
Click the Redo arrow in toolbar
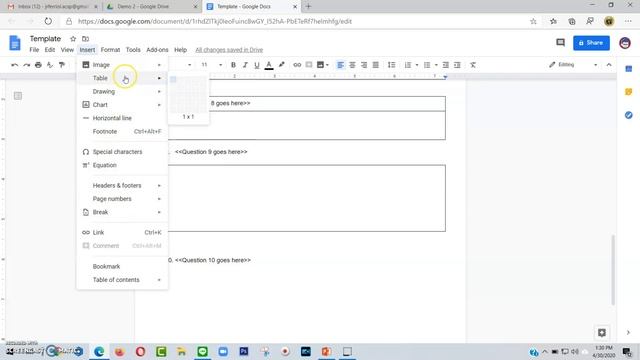point(27,65)
